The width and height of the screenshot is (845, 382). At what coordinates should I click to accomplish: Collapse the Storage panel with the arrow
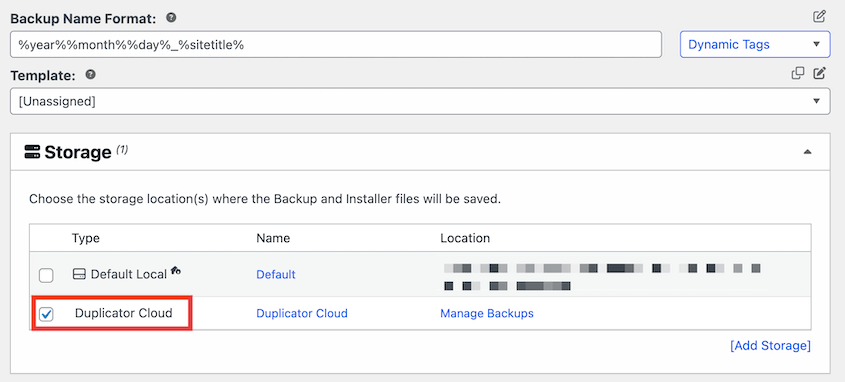(807, 152)
